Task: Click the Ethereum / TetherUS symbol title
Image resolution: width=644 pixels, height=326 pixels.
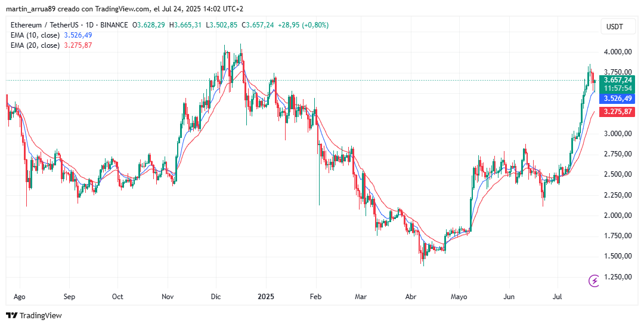Action: [44, 25]
